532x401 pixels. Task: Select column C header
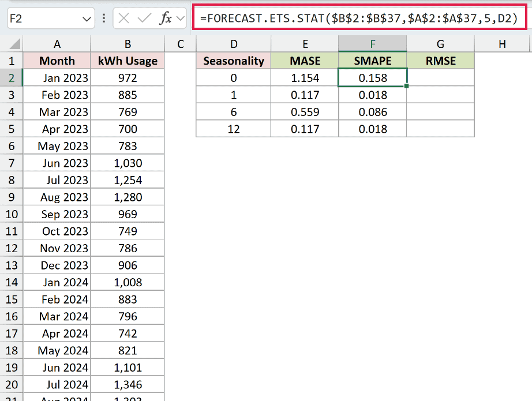point(180,44)
